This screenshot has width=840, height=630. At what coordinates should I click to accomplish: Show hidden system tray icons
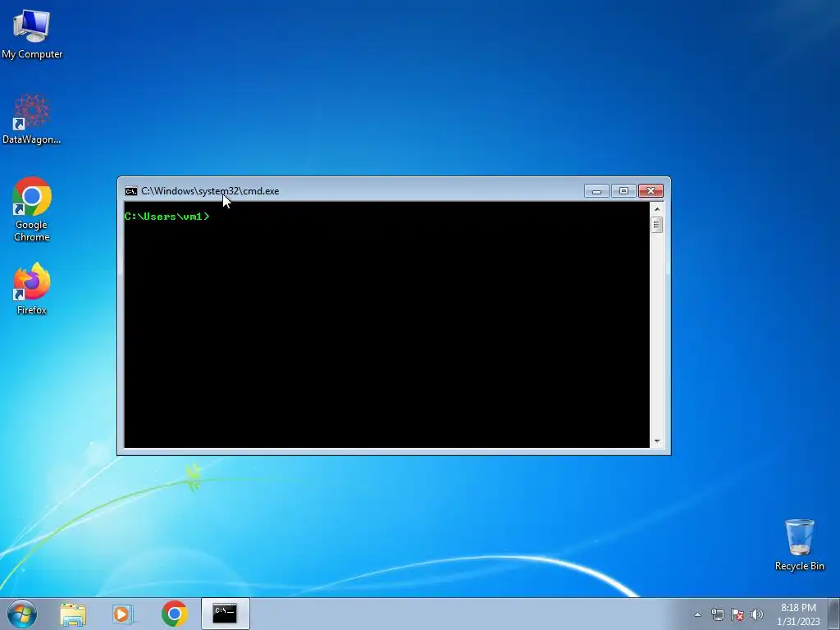(x=697, y=614)
